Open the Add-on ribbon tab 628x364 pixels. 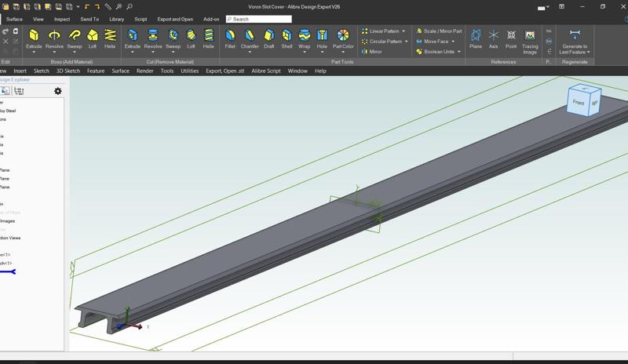(x=211, y=20)
